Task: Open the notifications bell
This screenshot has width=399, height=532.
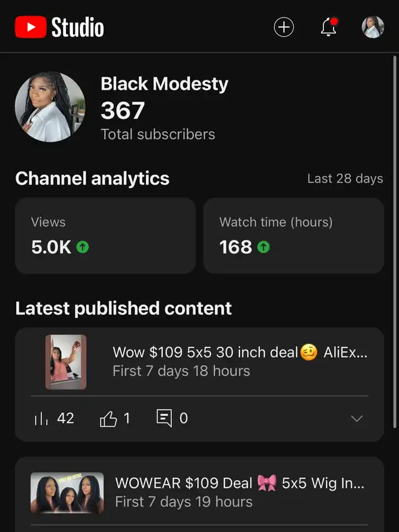Action: pyautogui.click(x=329, y=27)
